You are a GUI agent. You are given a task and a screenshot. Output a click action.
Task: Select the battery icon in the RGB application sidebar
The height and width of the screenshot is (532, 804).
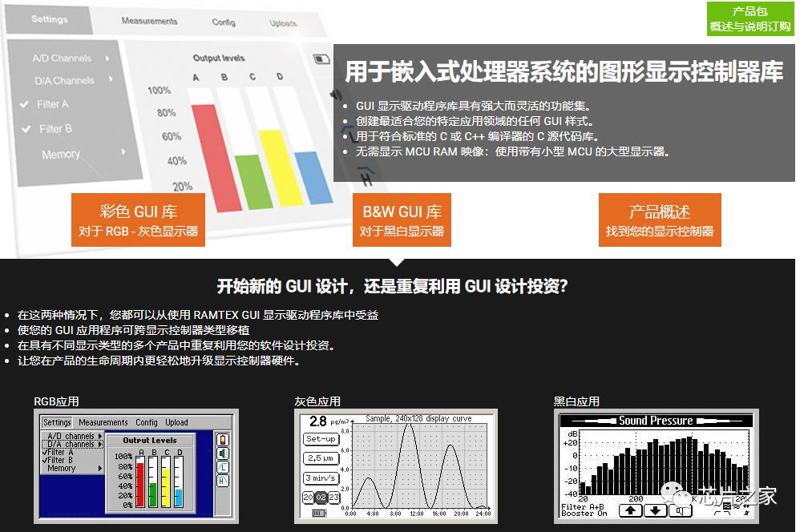tap(224, 441)
